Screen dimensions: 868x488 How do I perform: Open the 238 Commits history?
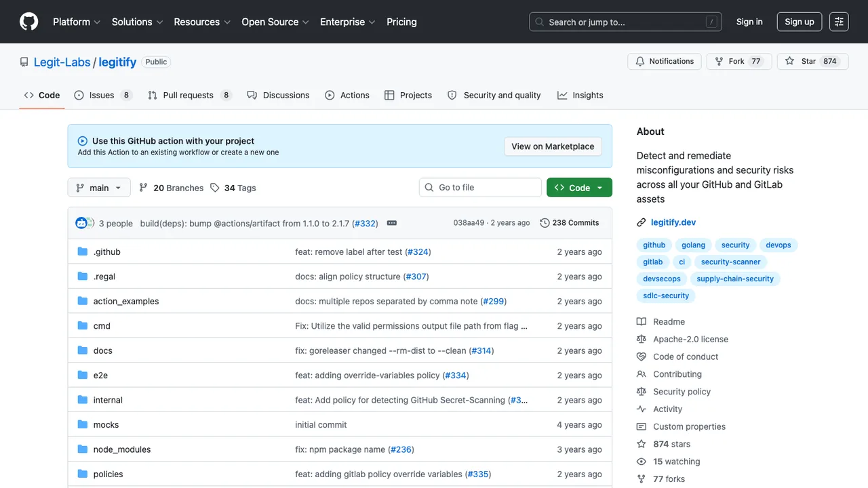pyautogui.click(x=570, y=223)
